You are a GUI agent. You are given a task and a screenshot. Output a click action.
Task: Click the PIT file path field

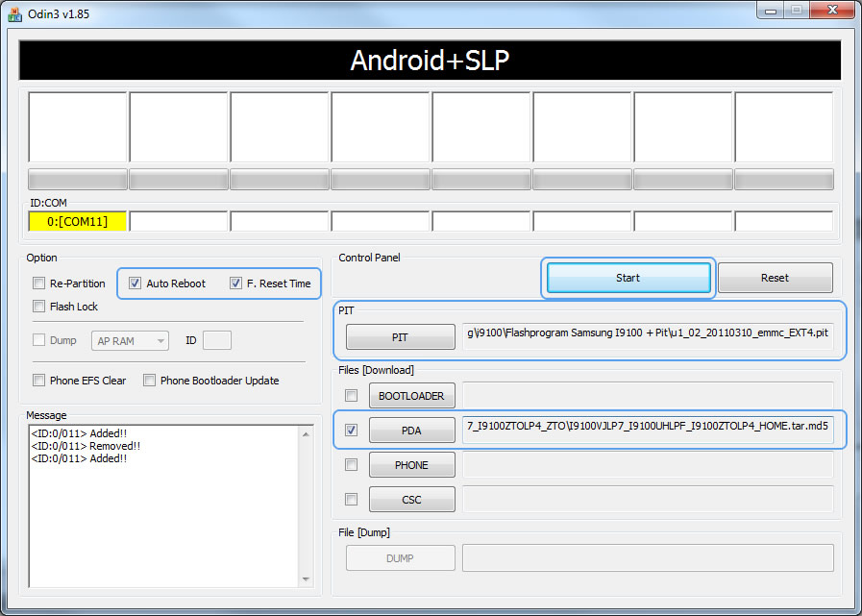coord(648,336)
